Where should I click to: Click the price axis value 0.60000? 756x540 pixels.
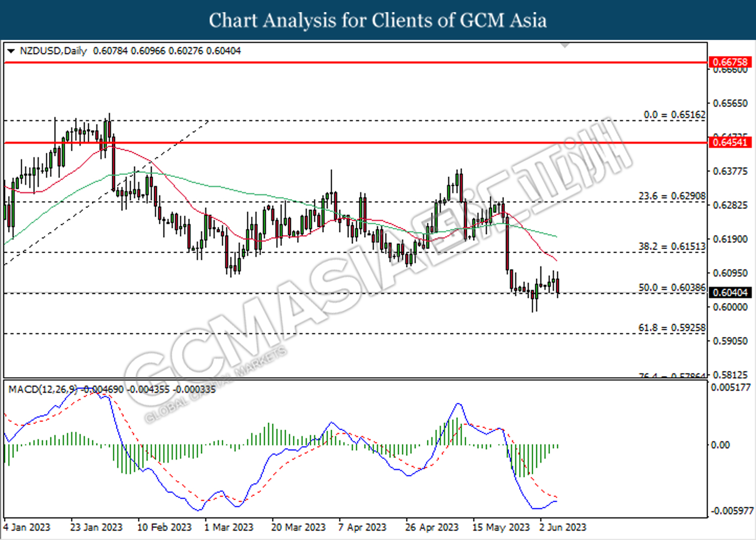pos(730,307)
